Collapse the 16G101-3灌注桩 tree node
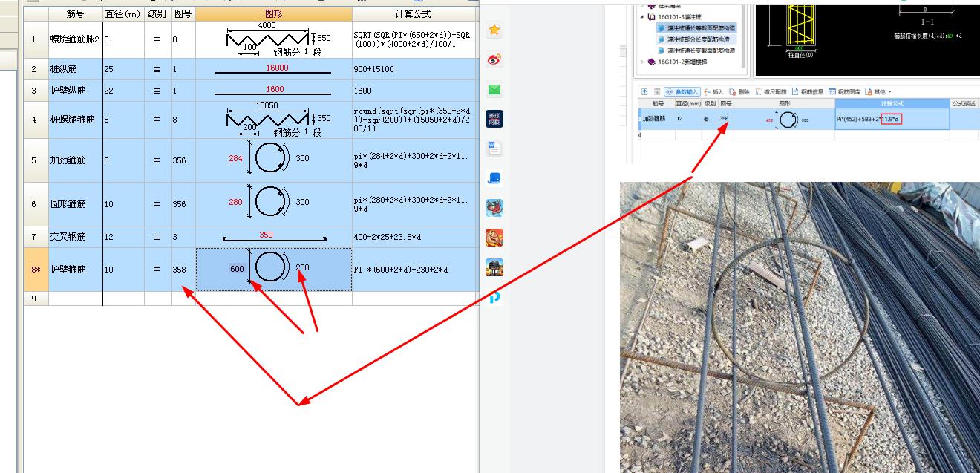Viewport: 980px width, 473px height. tap(642, 16)
